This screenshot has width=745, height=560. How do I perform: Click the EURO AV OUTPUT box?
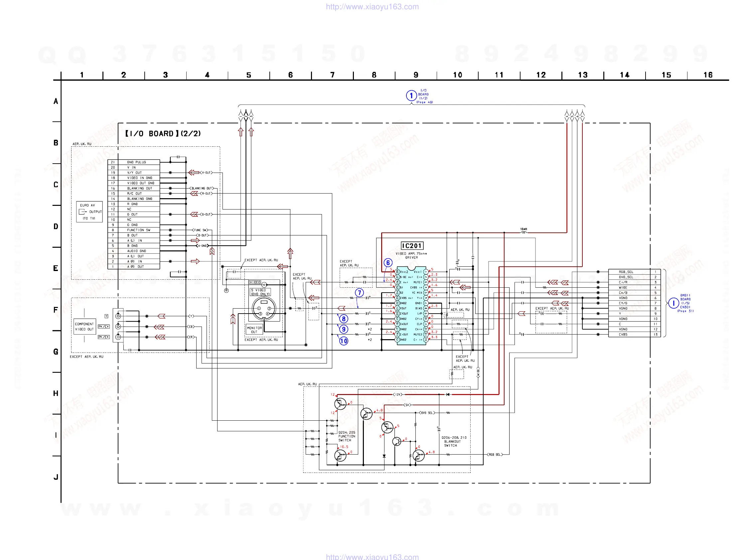(x=89, y=212)
